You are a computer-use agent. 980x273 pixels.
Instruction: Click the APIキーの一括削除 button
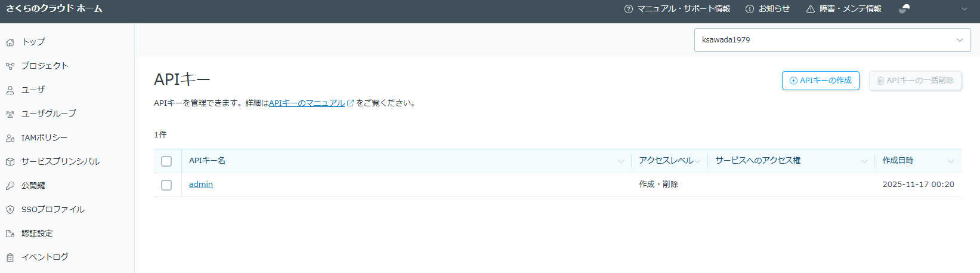point(915,81)
